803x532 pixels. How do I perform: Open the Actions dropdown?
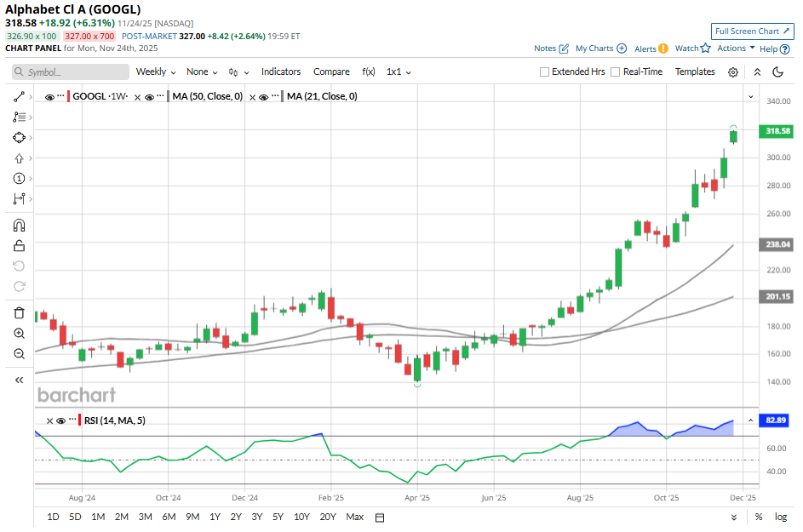pyautogui.click(x=736, y=49)
